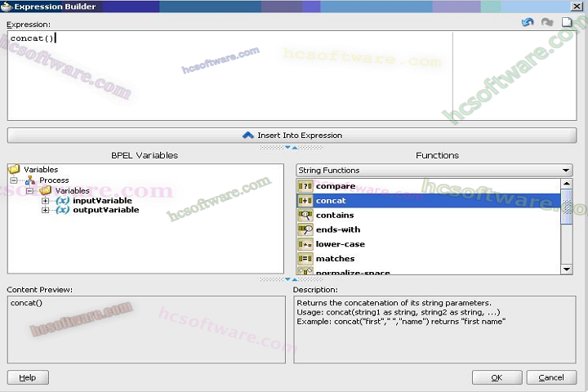Click the OK button
The image size is (588, 392).
pyautogui.click(x=497, y=377)
